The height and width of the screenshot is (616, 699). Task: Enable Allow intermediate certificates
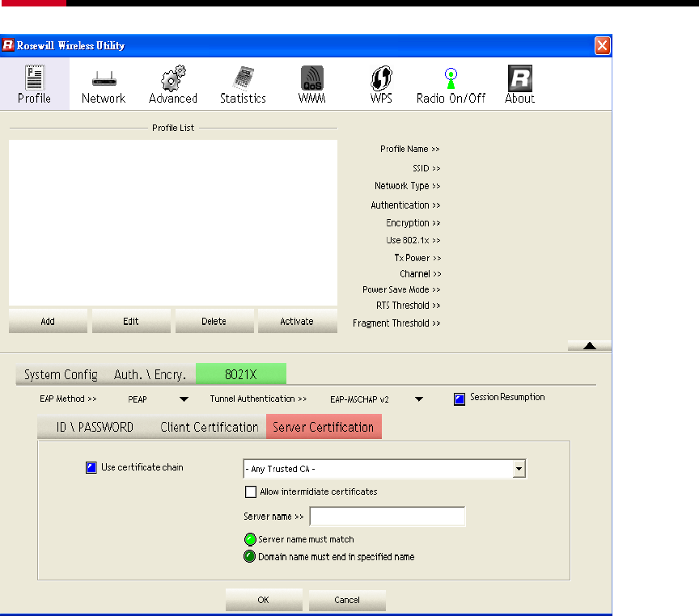(x=251, y=492)
